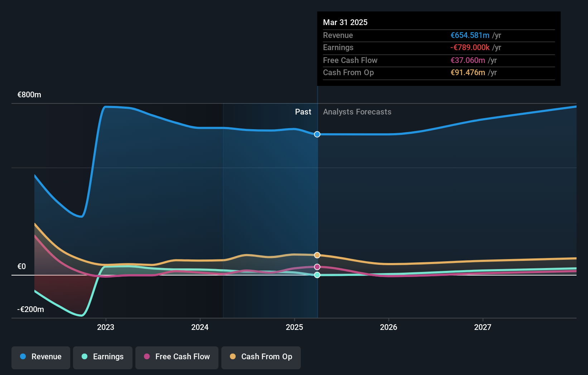Click the €37.060m free cash flow value
This screenshot has height=375, width=588.
[x=468, y=60]
